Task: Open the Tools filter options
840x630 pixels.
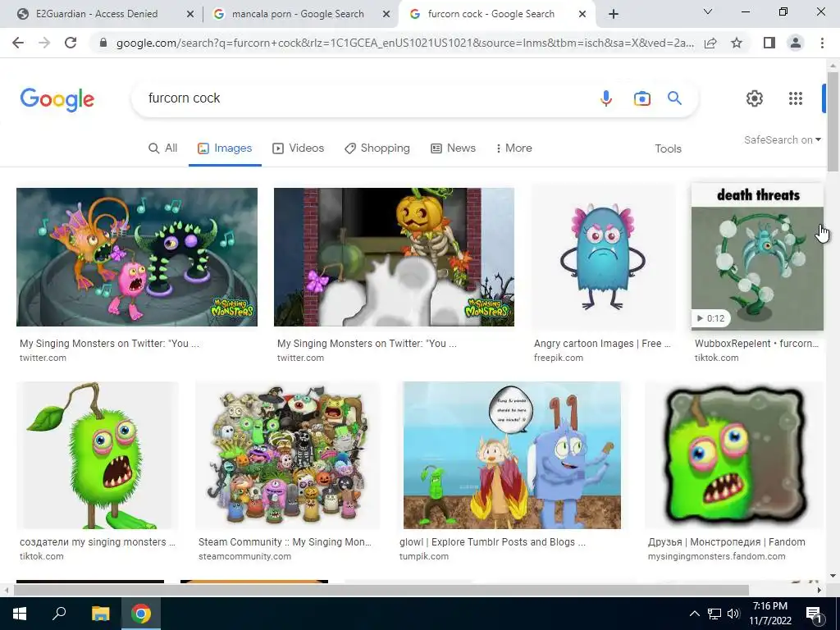Action: click(x=668, y=149)
